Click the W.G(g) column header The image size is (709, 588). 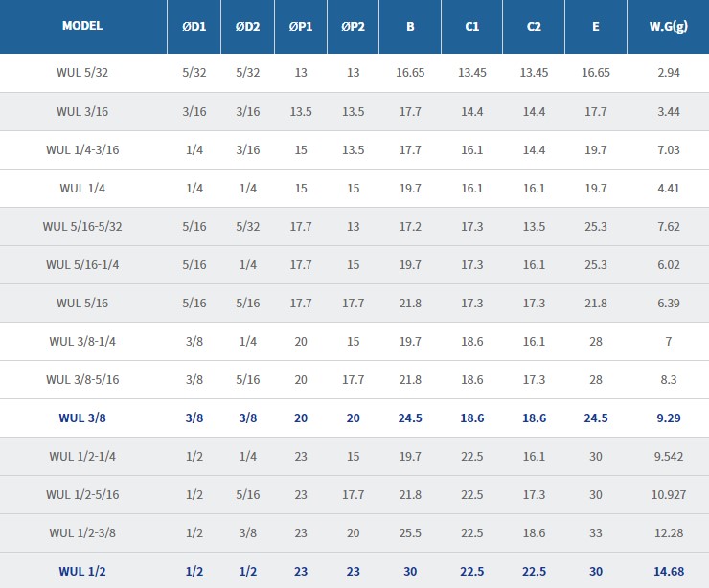(668, 26)
